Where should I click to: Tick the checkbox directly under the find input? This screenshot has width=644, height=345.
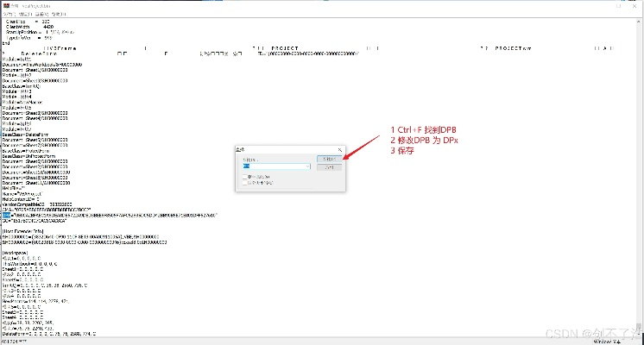[245, 177]
